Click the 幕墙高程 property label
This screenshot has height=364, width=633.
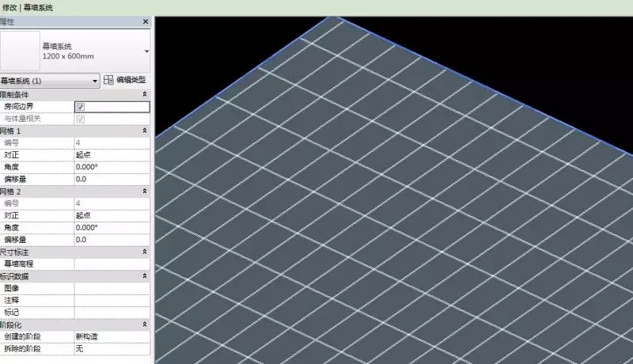click(18, 264)
